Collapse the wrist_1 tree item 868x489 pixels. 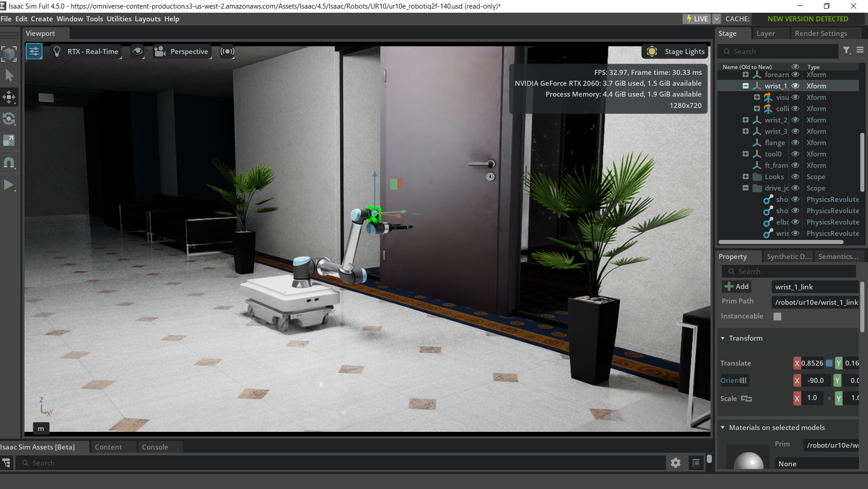coord(745,86)
